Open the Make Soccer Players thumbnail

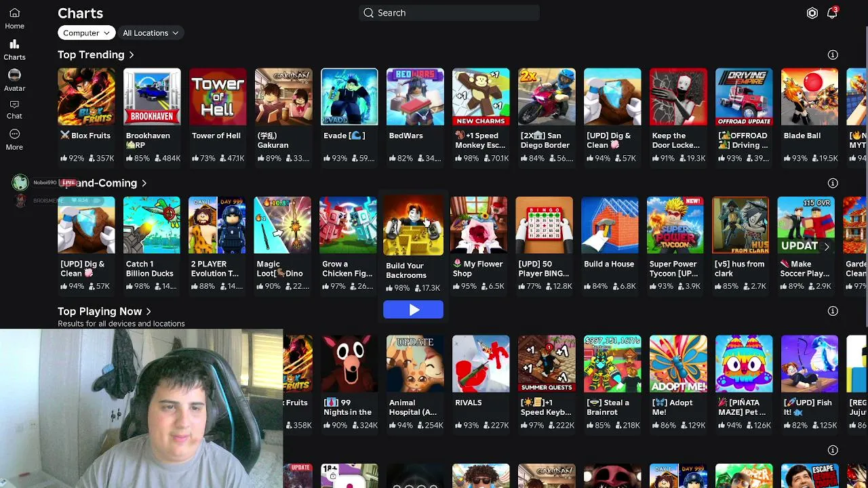point(806,226)
